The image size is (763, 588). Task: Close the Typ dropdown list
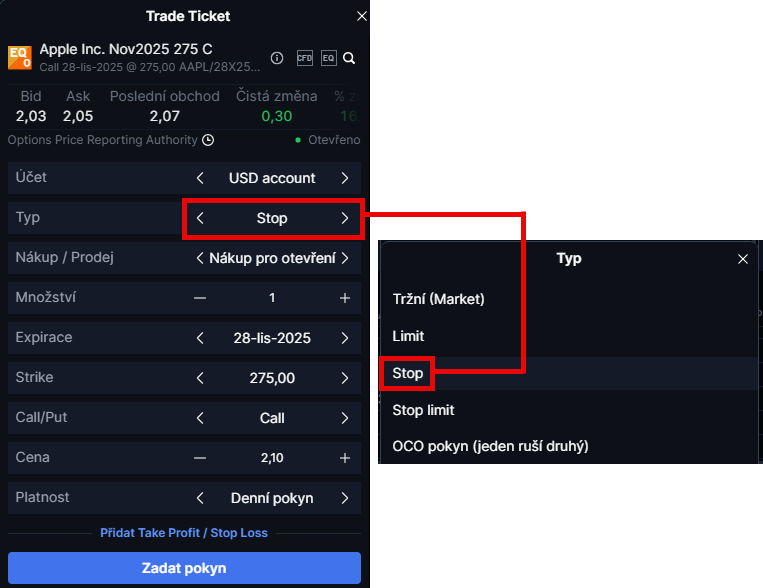pos(743,259)
